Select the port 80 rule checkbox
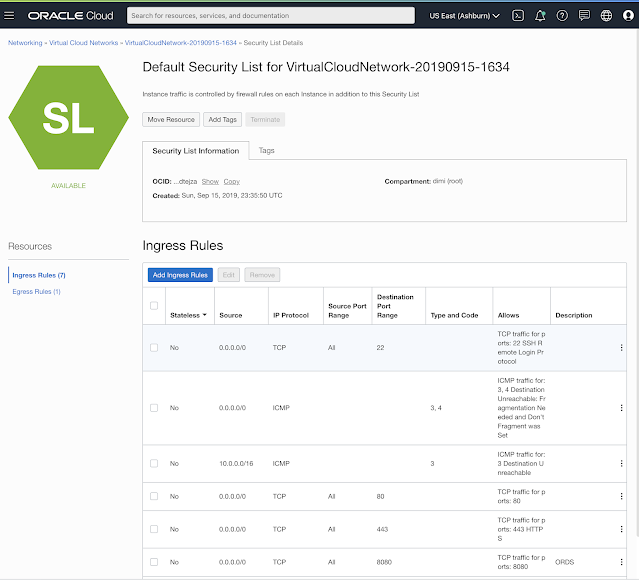Viewport: 639px width, 580px height. [154, 496]
